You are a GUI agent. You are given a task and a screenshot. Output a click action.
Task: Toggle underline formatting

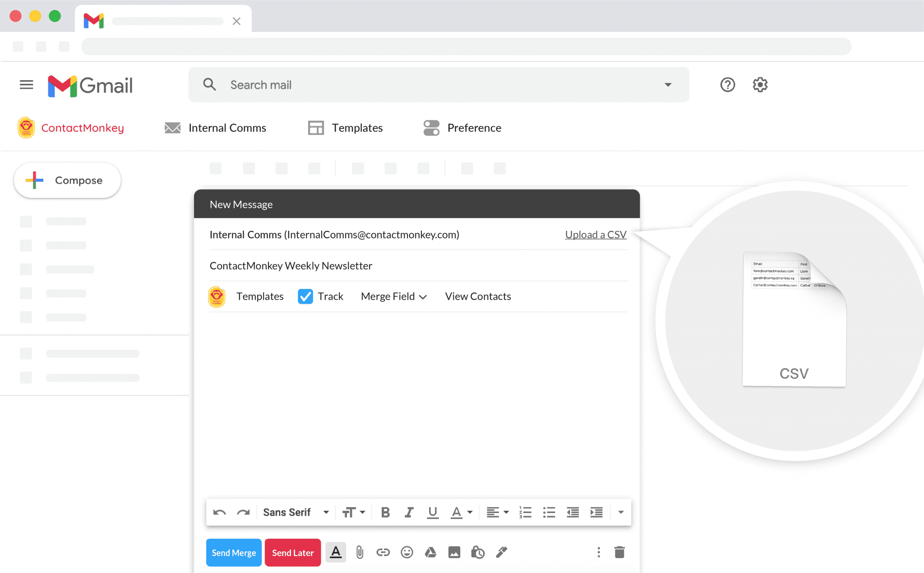(x=433, y=512)
